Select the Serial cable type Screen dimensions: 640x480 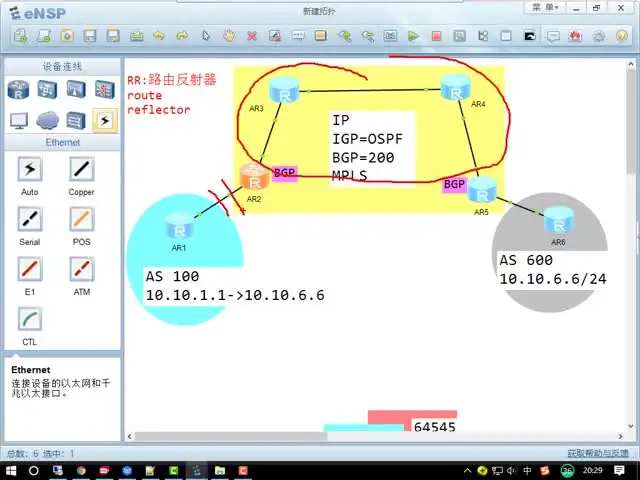point(31,220)
